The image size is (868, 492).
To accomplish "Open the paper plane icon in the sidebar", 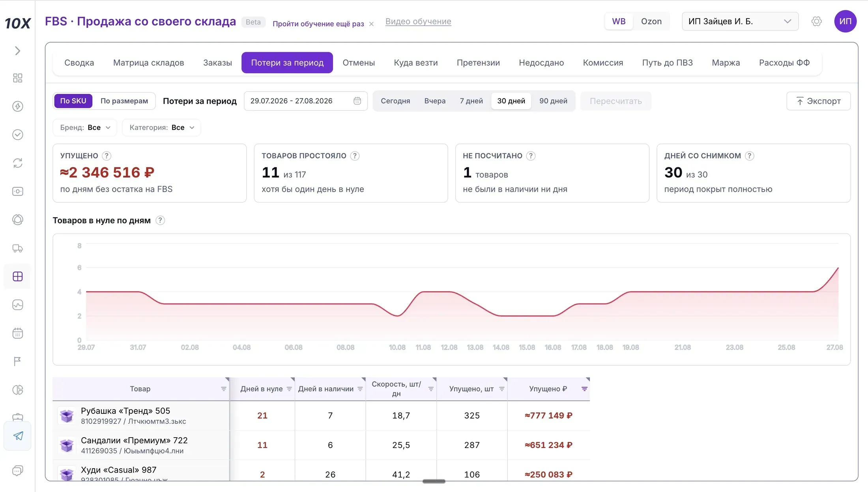I will pos(18,436).
